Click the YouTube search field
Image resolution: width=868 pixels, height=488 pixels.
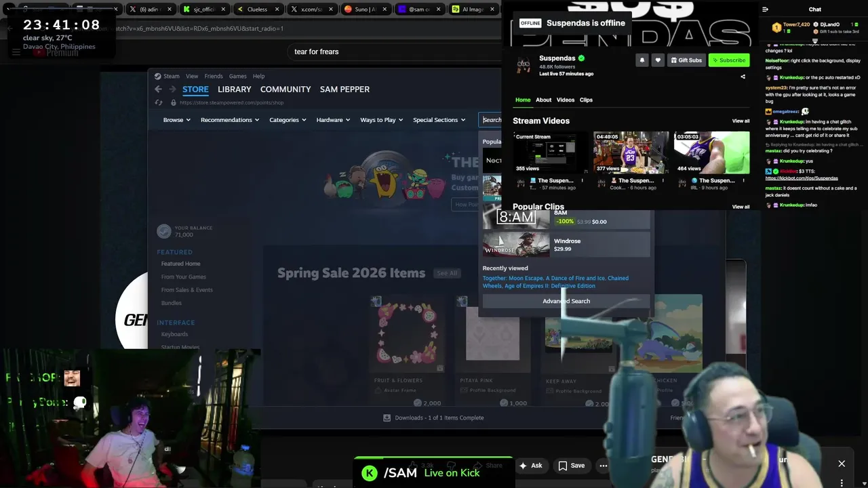click(x=393, y=52)
